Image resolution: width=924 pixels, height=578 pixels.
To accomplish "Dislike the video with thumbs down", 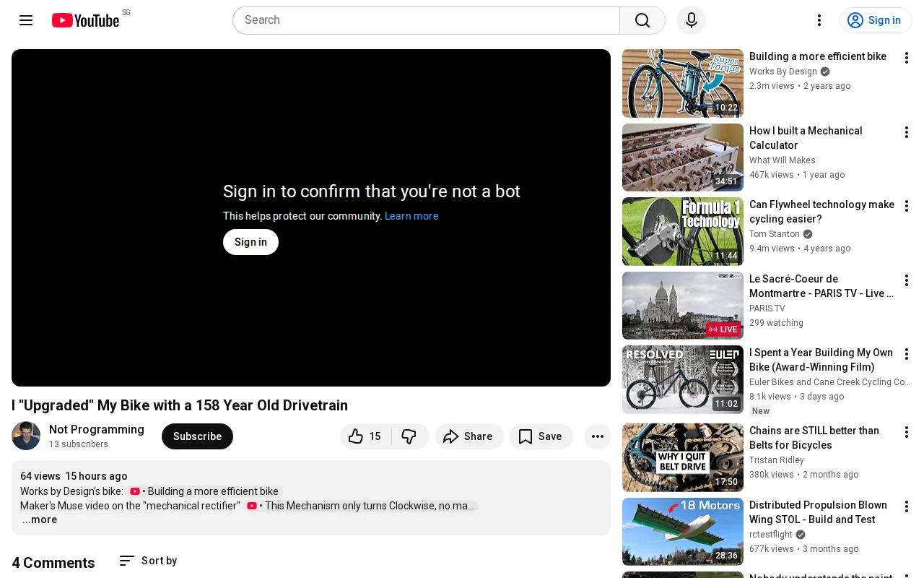I will 410,436.
